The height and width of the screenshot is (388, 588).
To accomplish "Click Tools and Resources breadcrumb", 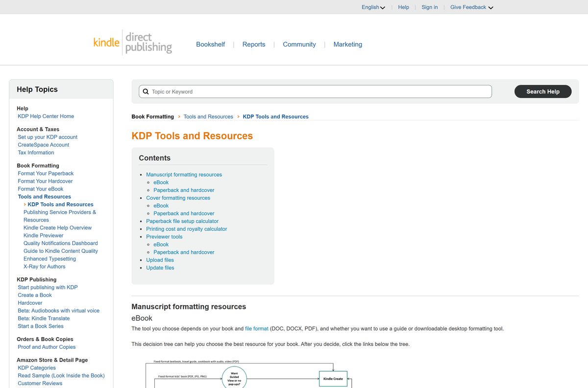I will point(208,117).
